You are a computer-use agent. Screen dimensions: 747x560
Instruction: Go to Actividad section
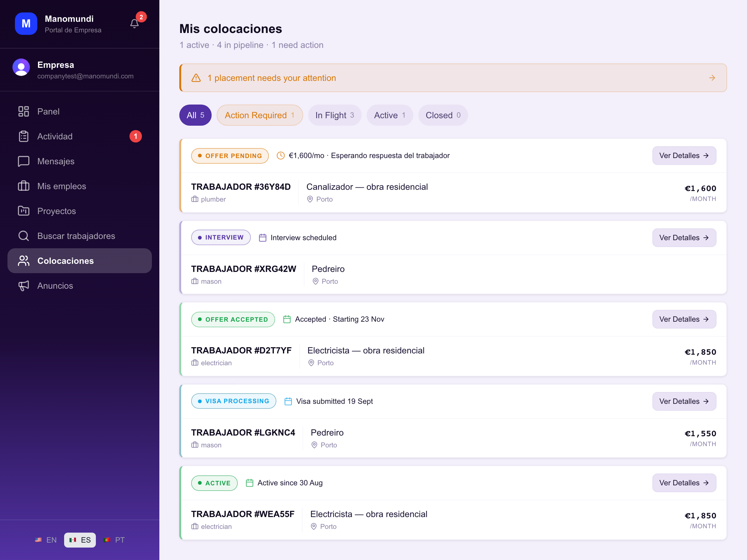[80, 136]
